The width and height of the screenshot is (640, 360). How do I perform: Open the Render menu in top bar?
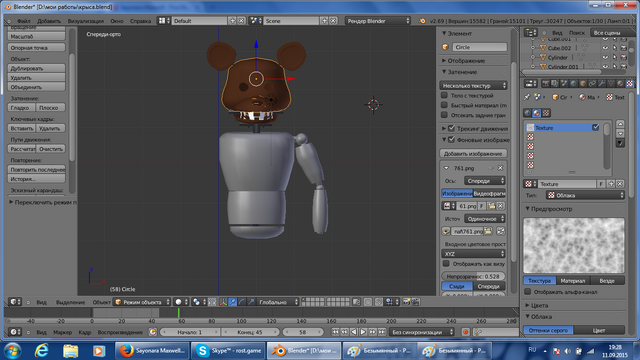click(x=86, y=21)
